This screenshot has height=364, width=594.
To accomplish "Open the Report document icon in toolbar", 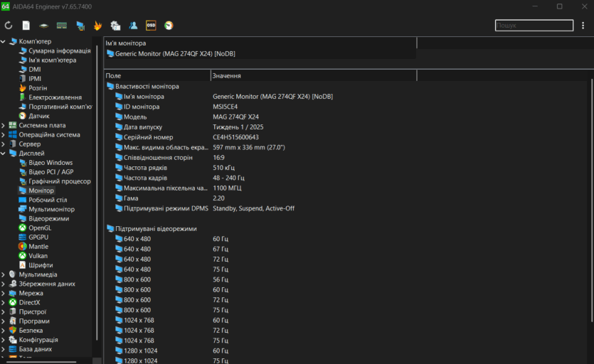I will [x=26, y=26].
